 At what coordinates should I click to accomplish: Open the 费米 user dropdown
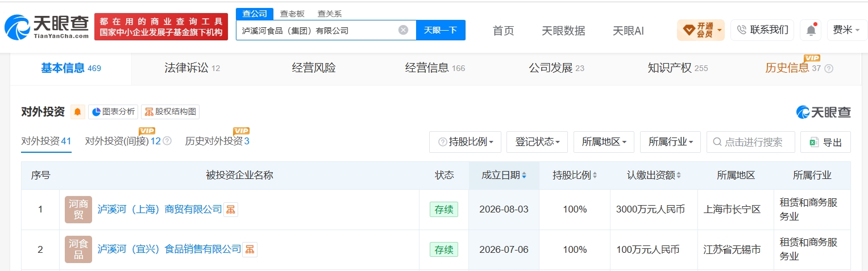(x=846, y=30)
